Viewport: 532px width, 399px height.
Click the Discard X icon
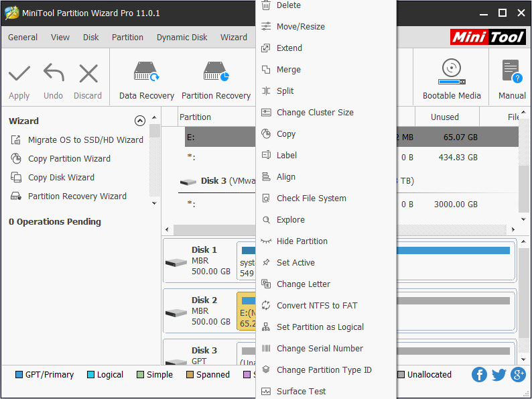88,73
